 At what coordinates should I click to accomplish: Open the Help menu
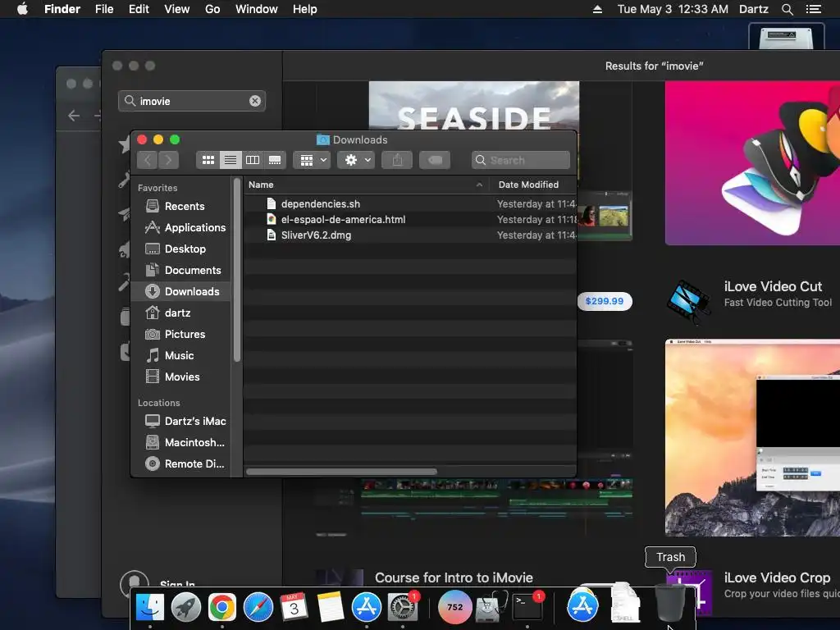pyautogui.click(x=305, y=9)
